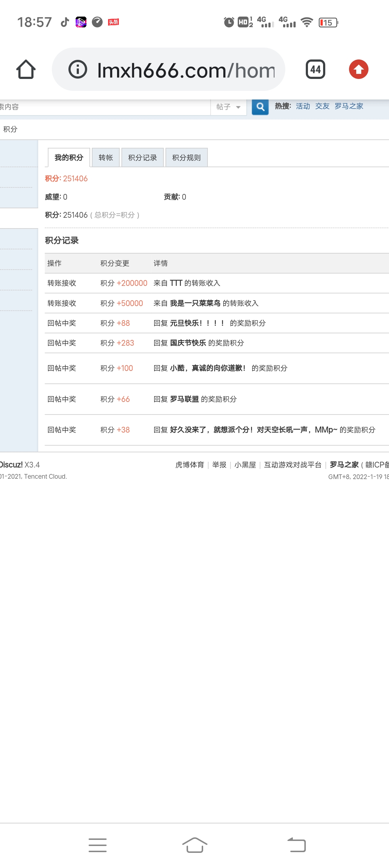Click the Discuz! footer link
This screenshot has width=389, height=868.
(x=11, y=465)
